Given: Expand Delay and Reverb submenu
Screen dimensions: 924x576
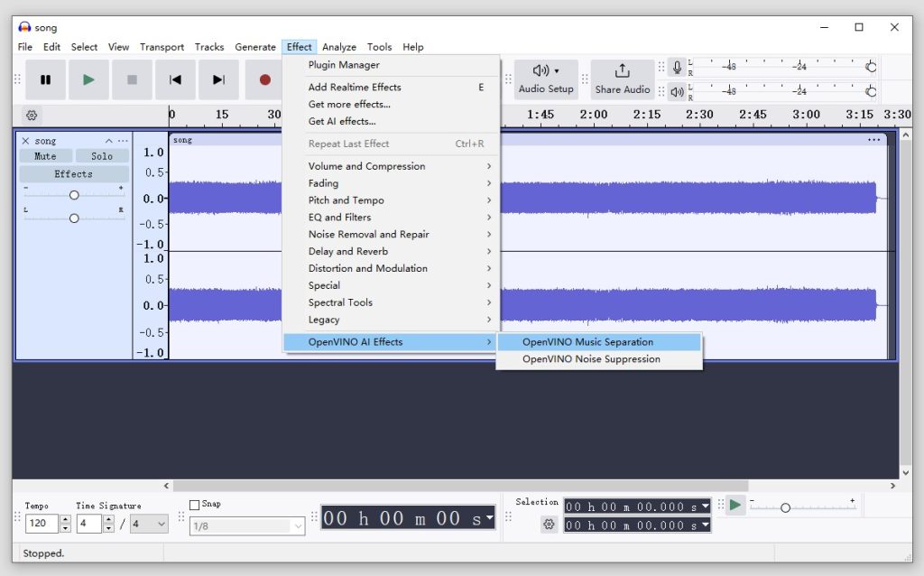Looking at the screenshot, I should point(391,252).
